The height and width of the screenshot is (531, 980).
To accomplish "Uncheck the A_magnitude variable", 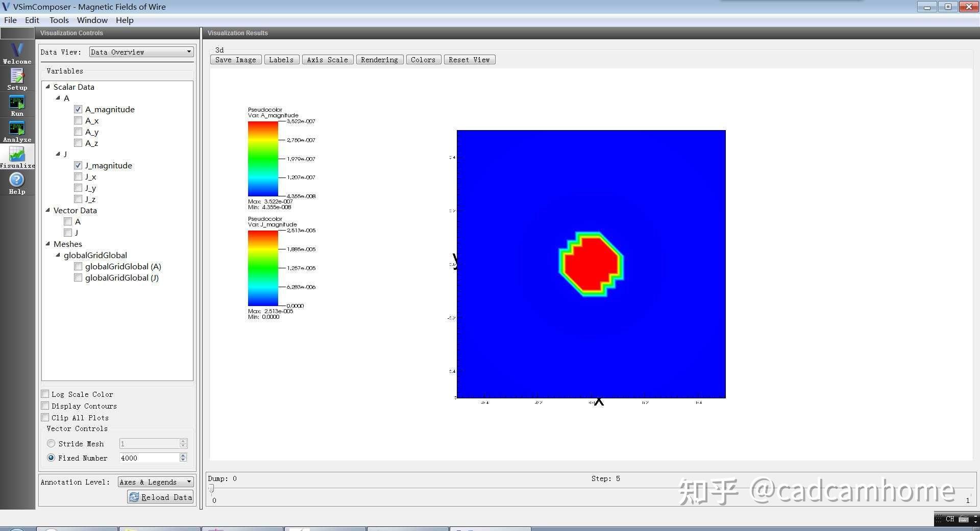I will (78, 109).
